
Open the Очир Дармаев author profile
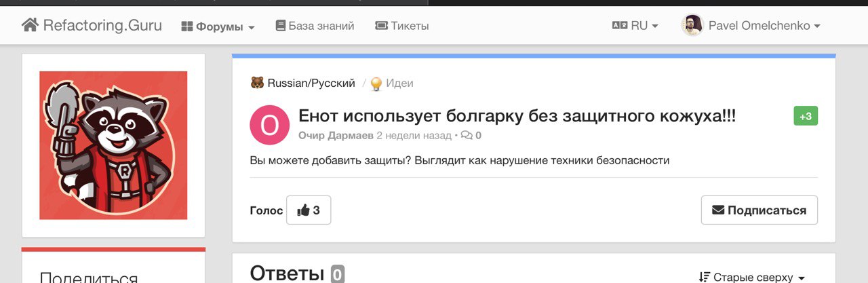pyautogui.click(x=336, y=135)
